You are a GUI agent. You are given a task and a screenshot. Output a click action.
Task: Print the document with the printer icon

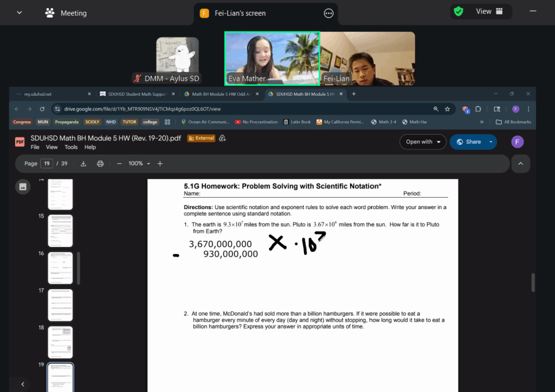pos(100,164)
